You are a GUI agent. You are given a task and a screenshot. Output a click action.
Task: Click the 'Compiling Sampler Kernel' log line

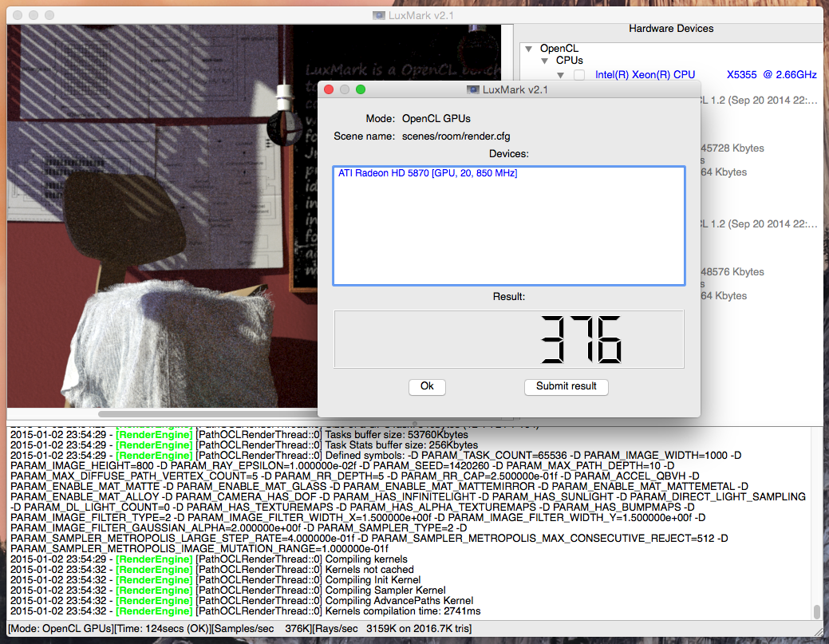228,591
